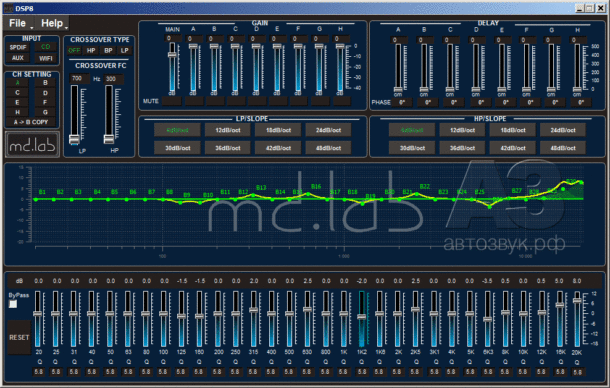Select 48dB/oct LP slope
Viewport: 610px width, 388px height.
click(x=328, y=148)
